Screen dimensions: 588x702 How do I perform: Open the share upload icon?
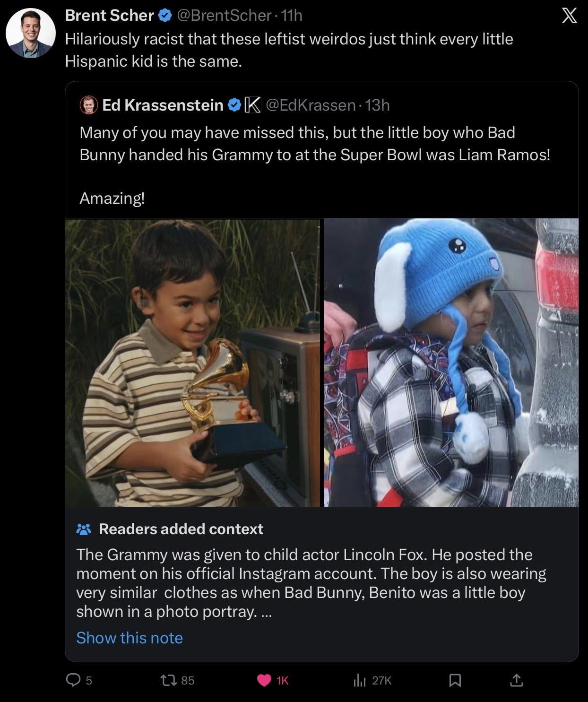pos(516,680)
